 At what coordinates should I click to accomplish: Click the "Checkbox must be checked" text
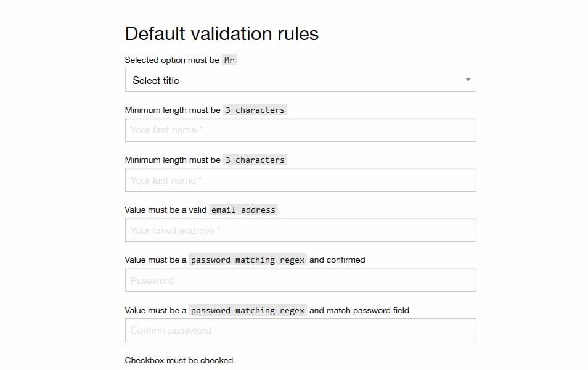tap(178, 360)
